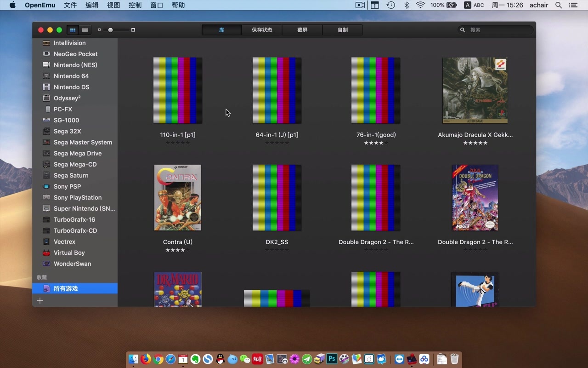The width and height of the screenshot is (588, 368).
Task: Select Sega Mega-CD console icon
Action: pos(46,164)
